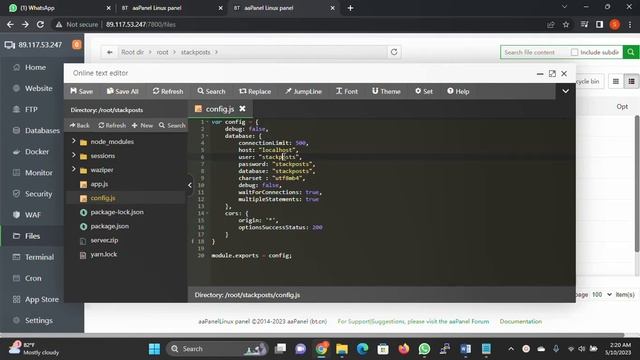Close the config.js tab

click(242, 109)
